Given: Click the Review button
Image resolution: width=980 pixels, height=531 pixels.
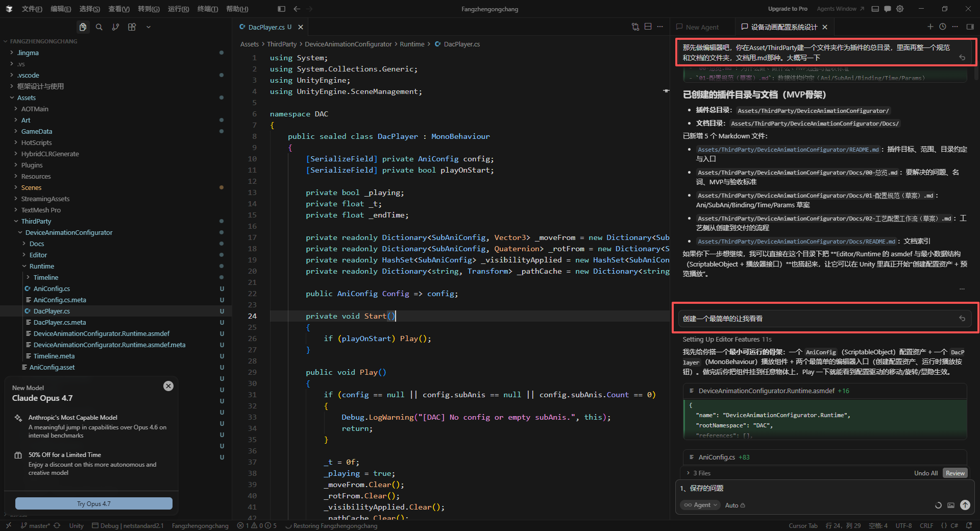Looking at the screenshot, I should pyautogui.click(x=955, y=473).
